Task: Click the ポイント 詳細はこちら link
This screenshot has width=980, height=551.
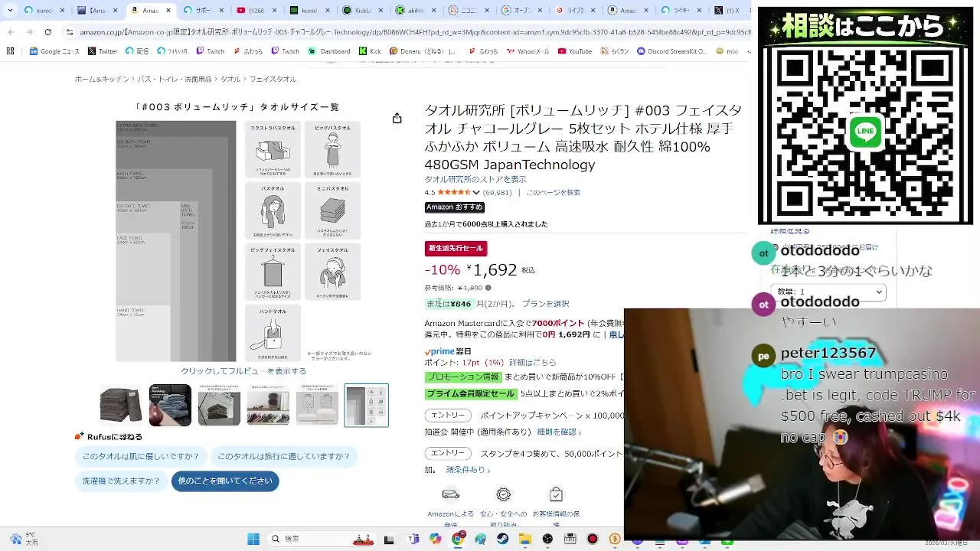Action: tap(533, 362)
